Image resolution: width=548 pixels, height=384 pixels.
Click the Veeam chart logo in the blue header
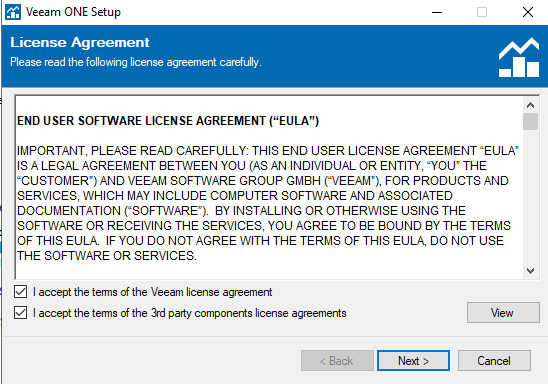pyautogui.click(x=519, y=57)
